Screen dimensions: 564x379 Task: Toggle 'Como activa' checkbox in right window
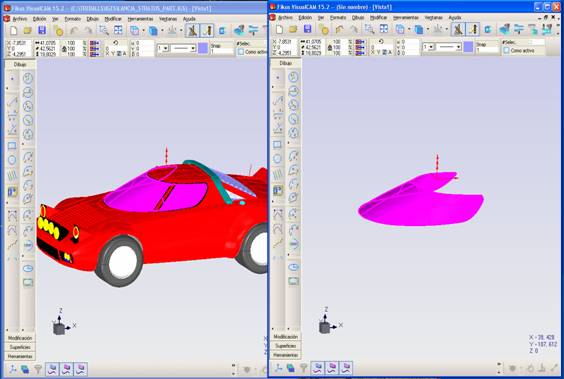coord(506,51)
